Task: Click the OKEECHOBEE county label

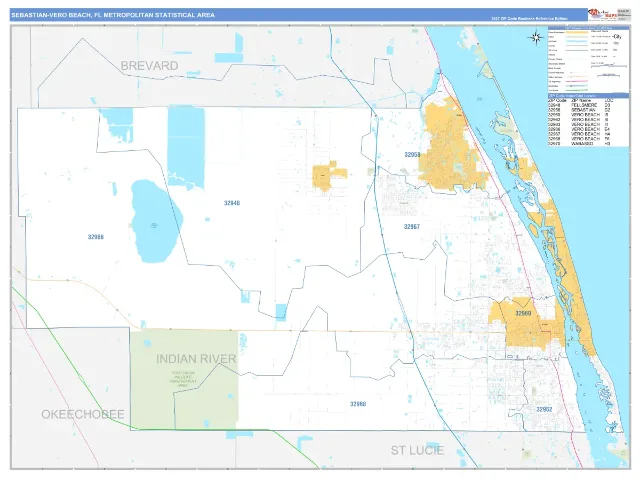Action: [x=83, y=414]
